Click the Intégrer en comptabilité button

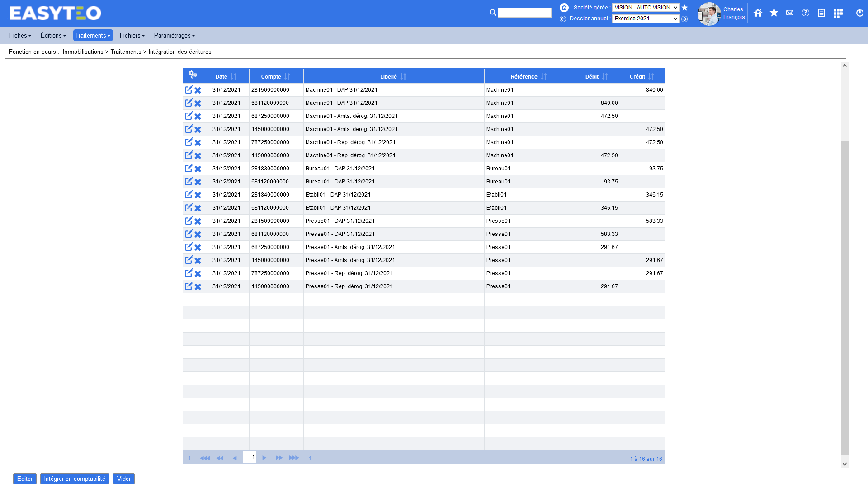[75, 479]
